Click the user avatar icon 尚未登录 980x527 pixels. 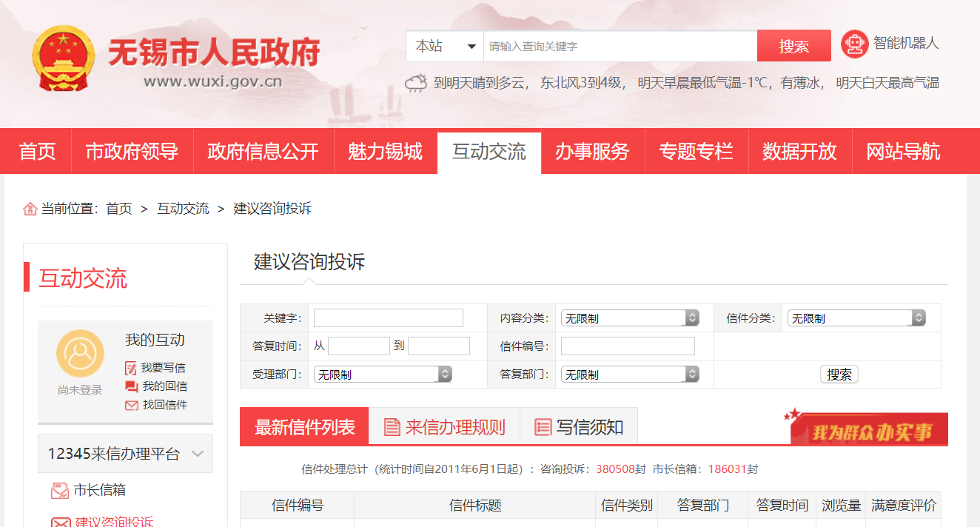[x=80, y=354]
